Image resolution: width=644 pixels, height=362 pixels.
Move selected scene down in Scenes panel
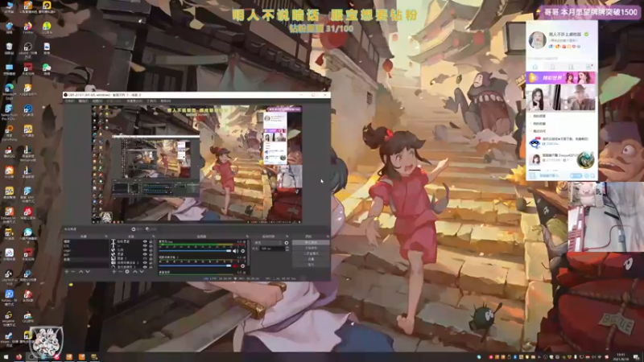88,271
